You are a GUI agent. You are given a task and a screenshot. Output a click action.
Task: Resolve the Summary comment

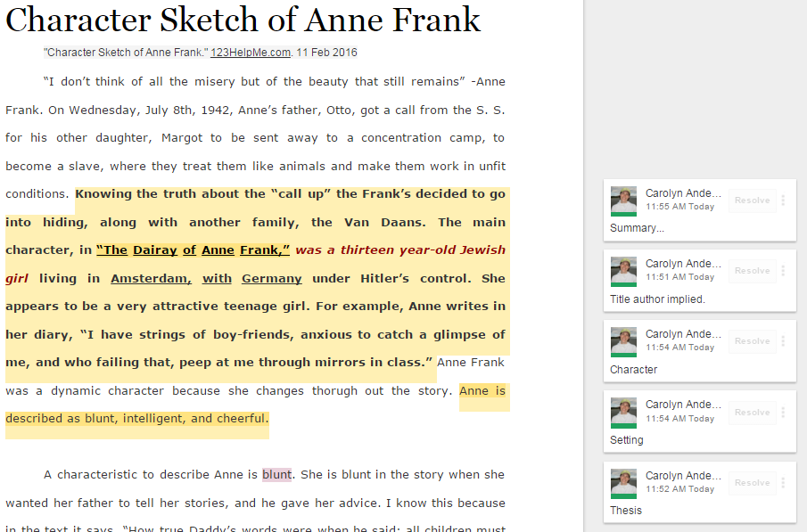coord(751,201)
